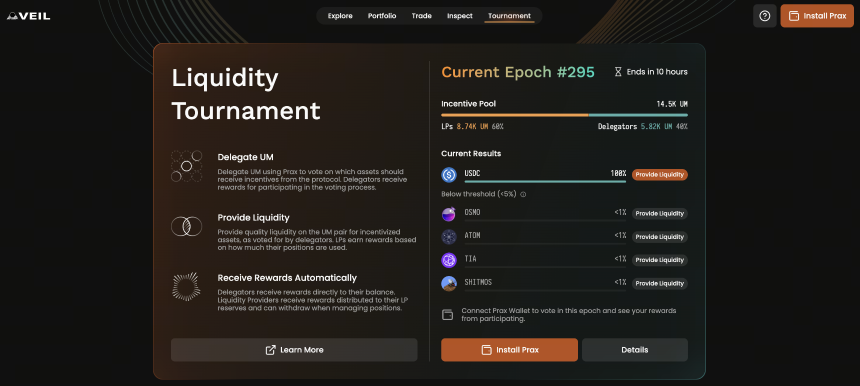Open the Explore tab
860x386 pixels.
[340, 16]
